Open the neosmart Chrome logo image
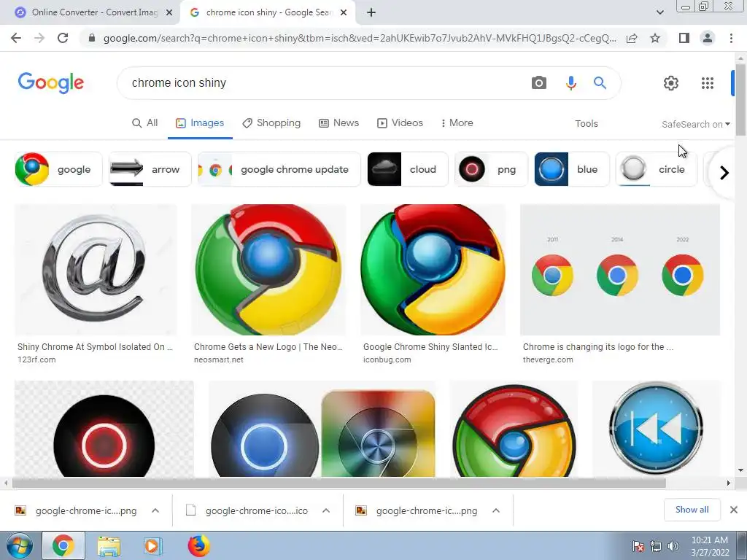The image size is (747, 560). click(x=268, y=270)
